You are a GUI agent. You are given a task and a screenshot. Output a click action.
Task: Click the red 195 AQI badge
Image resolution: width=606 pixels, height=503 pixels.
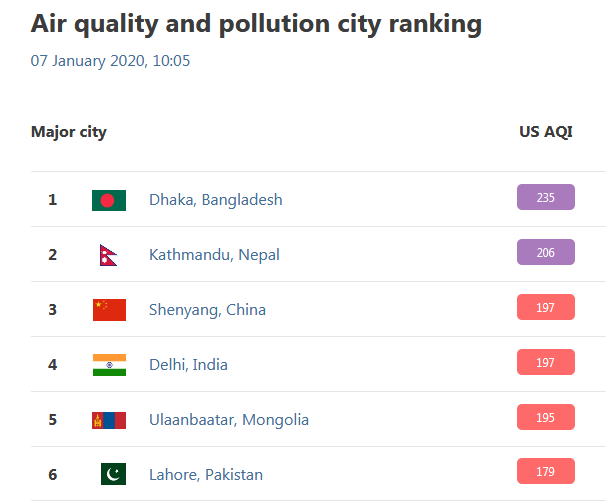[x=545, y=418]
